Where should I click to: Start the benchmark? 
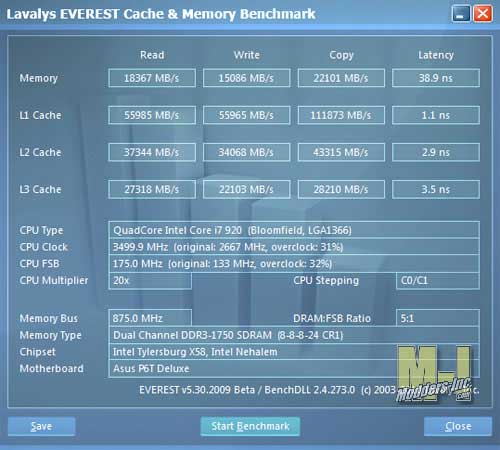click(x=250, y=426)
